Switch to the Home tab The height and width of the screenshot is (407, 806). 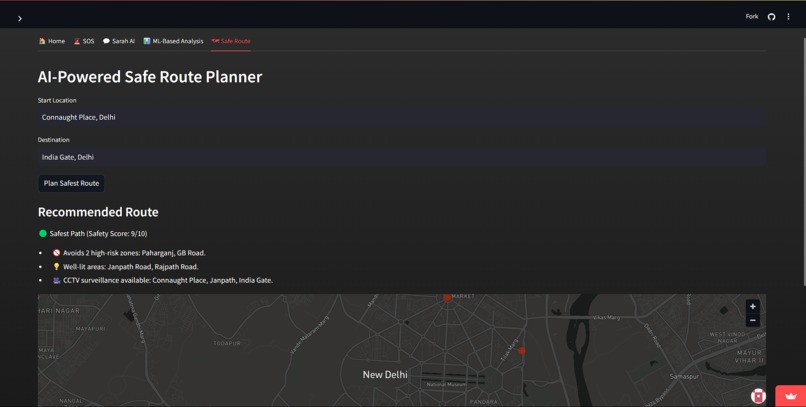pos(52,41)
